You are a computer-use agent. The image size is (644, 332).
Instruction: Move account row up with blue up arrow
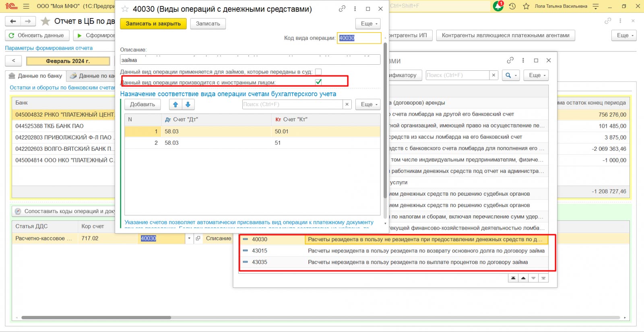[175, 105]
